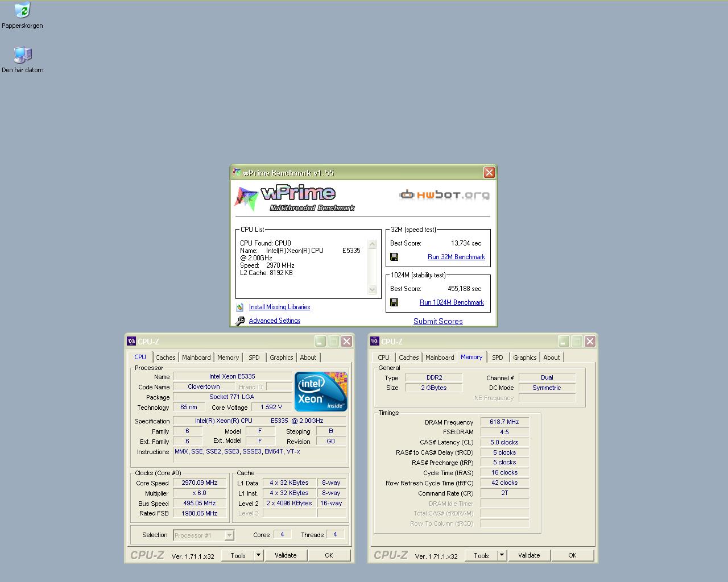Click 32M best score 13,734 sec
Viewport: 728px width, 582px height.
pyautogui.click(x=466, y=243)
